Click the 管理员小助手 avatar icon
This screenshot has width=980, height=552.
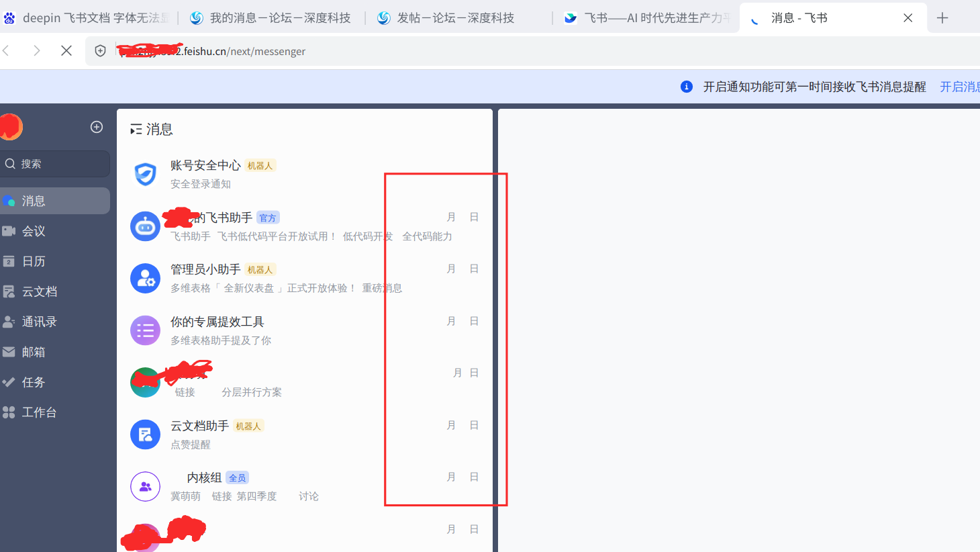[x=145, y=278]
